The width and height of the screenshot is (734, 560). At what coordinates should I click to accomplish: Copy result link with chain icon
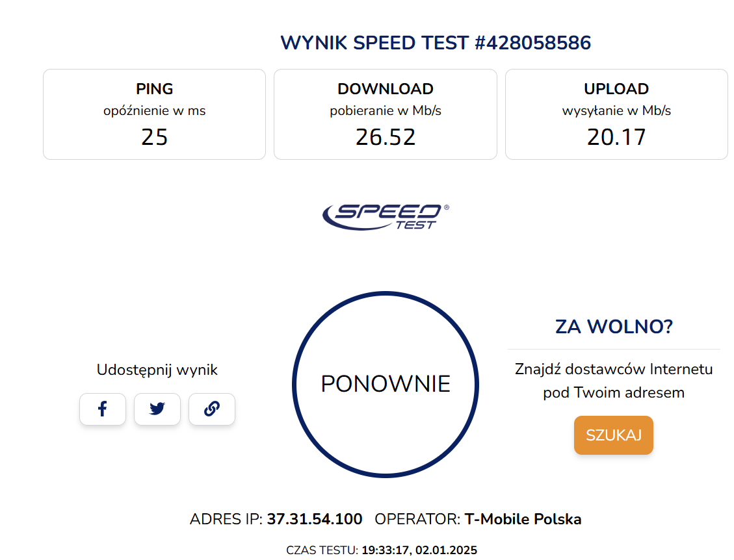(211, 409)
